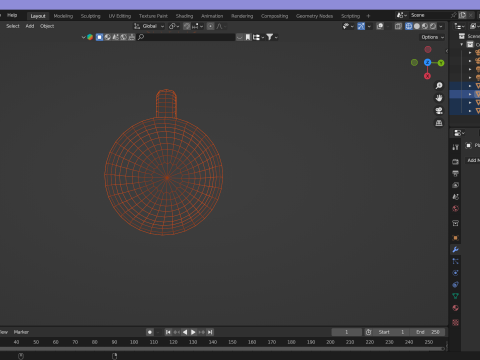
Task: Play the animation forward
Action: 193,332
